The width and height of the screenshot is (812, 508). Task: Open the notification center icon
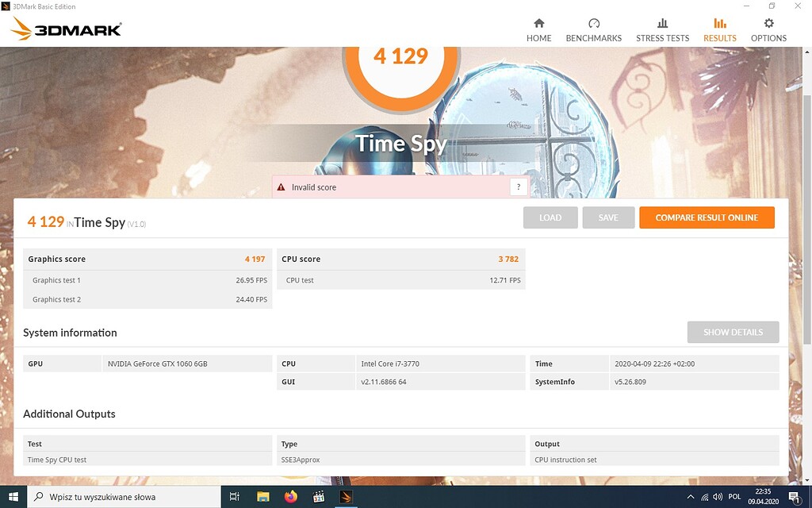[795, 497]
